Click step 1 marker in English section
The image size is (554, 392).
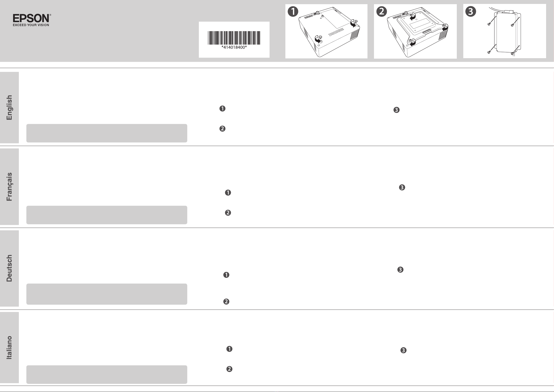(x=223, y=109)
